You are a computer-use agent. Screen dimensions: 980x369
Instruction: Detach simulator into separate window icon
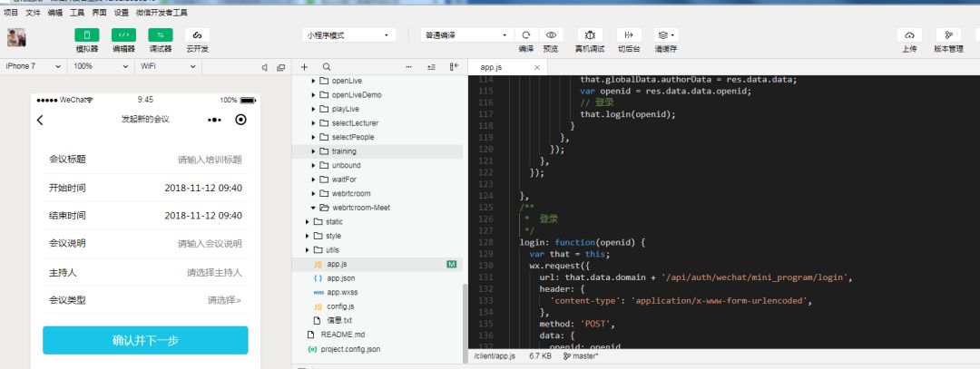(x=280, y=67)
